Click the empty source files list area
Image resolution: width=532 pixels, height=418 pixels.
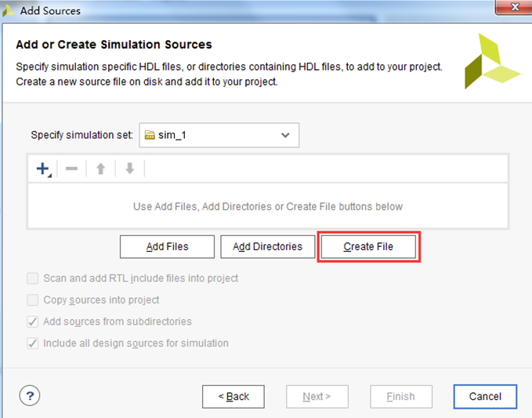(x=268, y=206)
